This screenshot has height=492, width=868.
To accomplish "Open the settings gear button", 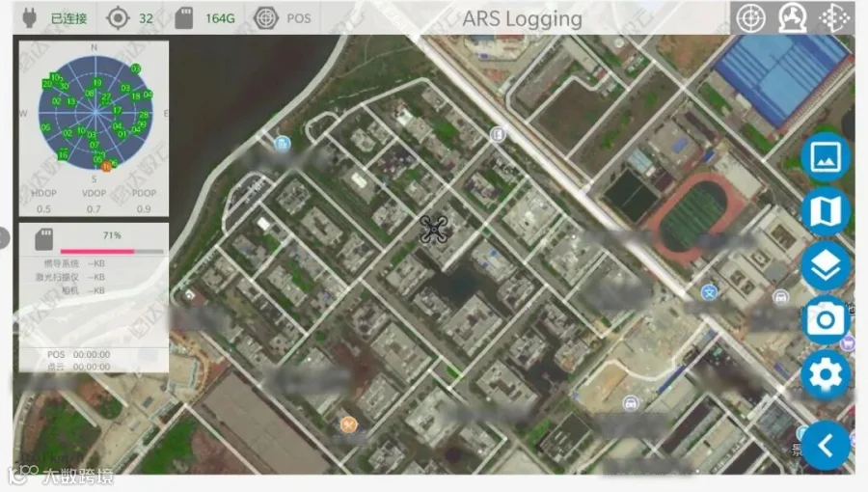I will pyautogui.click(x=826, y=374).
